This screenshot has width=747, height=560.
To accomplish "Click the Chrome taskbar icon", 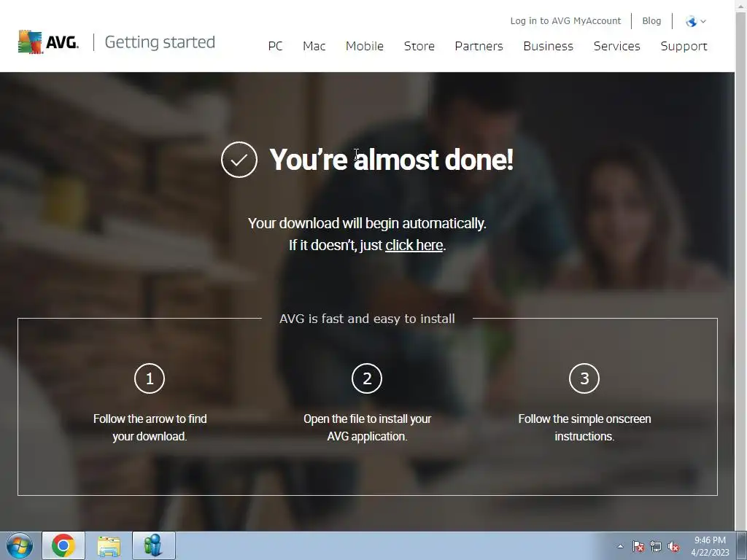I will 63,545.
